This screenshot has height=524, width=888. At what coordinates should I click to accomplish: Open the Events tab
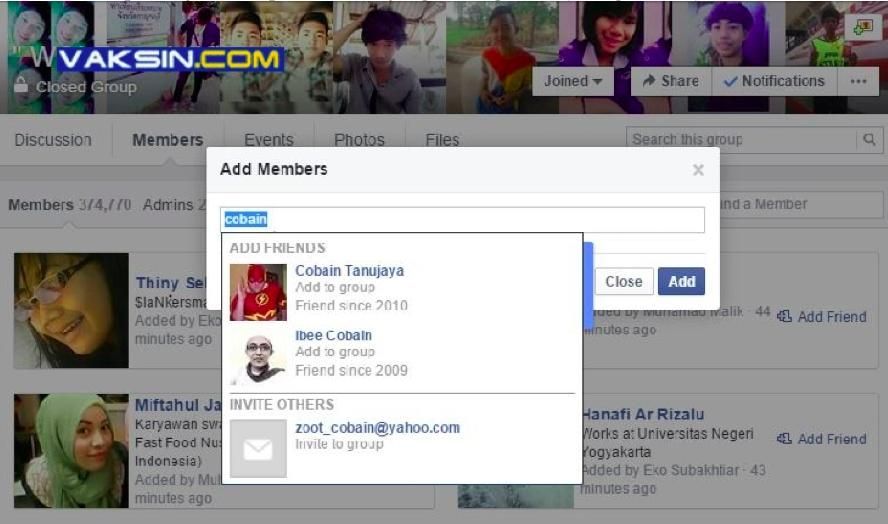(269, 140)
